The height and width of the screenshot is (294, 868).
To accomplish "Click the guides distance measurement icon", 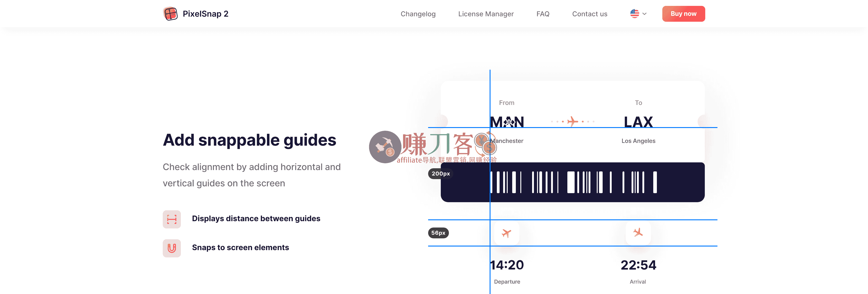I will pos(172,220).
